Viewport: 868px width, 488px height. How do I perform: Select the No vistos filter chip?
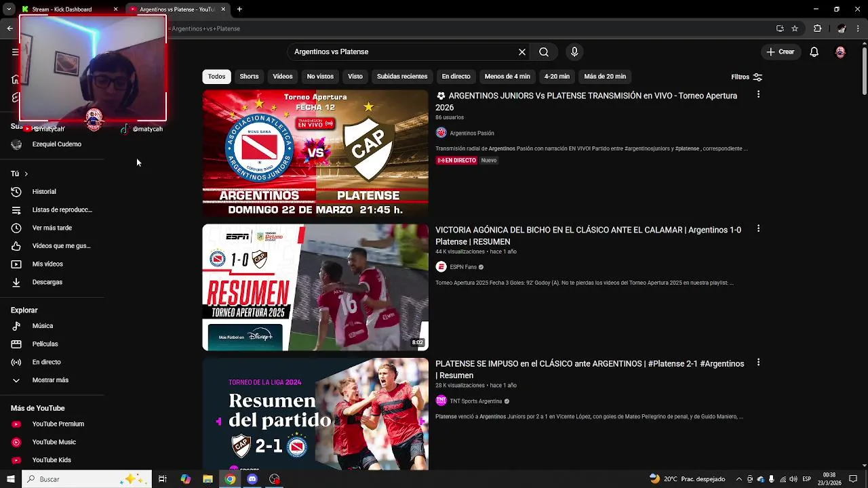click(x=320, y=77)
